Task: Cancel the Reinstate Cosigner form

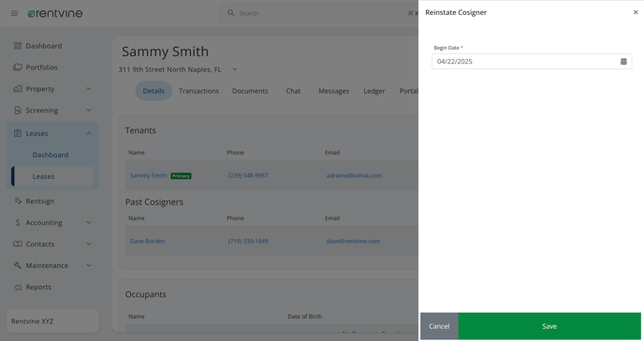Action: click(439, 326)
